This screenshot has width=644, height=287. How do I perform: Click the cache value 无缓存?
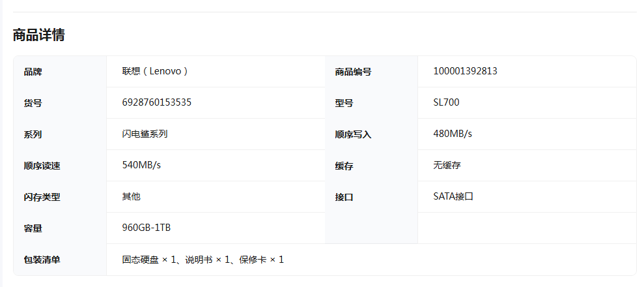click(447, 165)
